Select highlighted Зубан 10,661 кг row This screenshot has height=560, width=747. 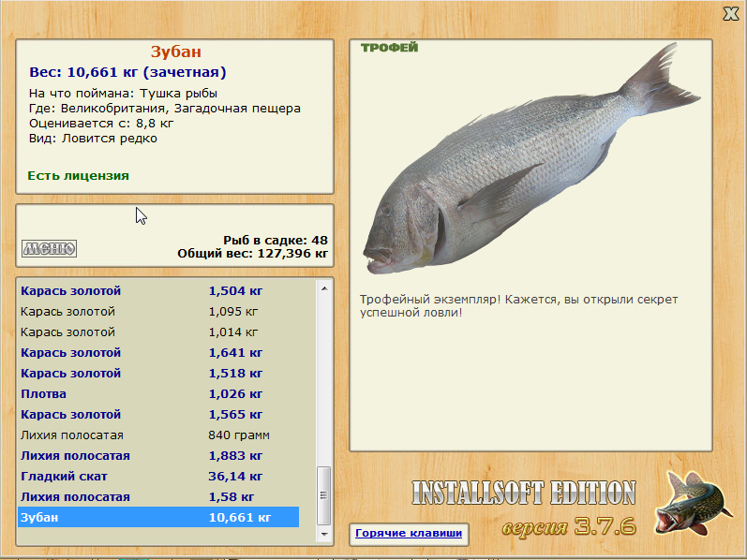tap(158, 517)
